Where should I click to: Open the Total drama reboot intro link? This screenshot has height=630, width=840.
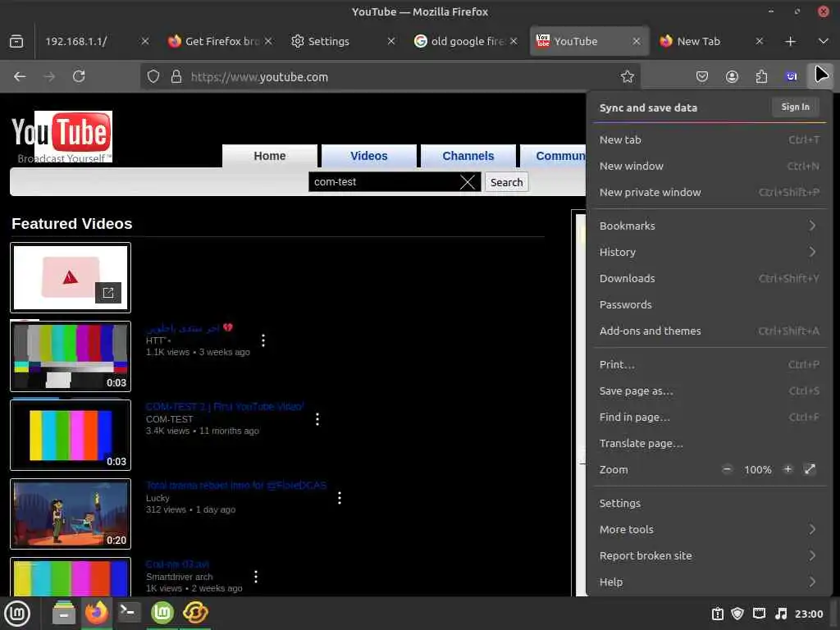[236, 486]
